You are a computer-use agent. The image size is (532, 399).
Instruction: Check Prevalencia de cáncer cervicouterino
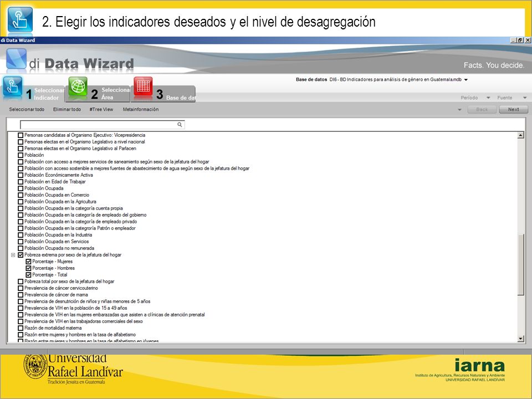point(21,288)
